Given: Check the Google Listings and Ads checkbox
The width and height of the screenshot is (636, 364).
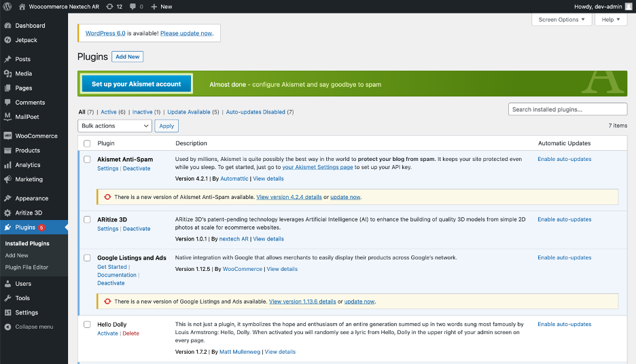Looking at the screenshot, I should pyautogui.click(x=87, y=258).
